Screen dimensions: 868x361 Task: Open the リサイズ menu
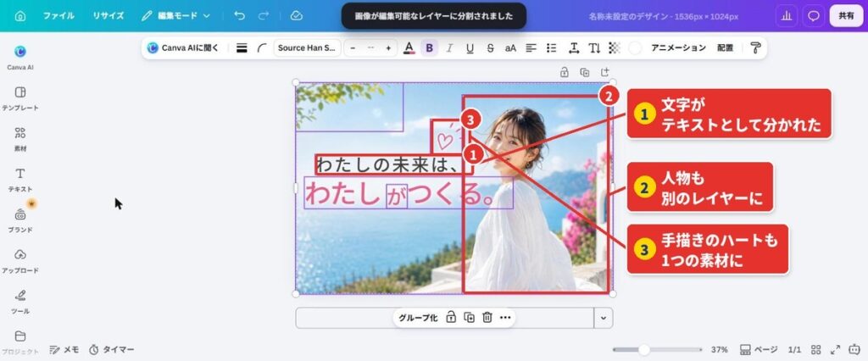coord(108,16)
